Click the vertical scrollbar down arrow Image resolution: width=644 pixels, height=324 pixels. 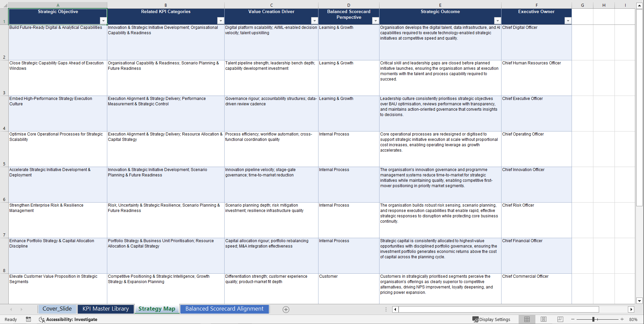[639, 301]
